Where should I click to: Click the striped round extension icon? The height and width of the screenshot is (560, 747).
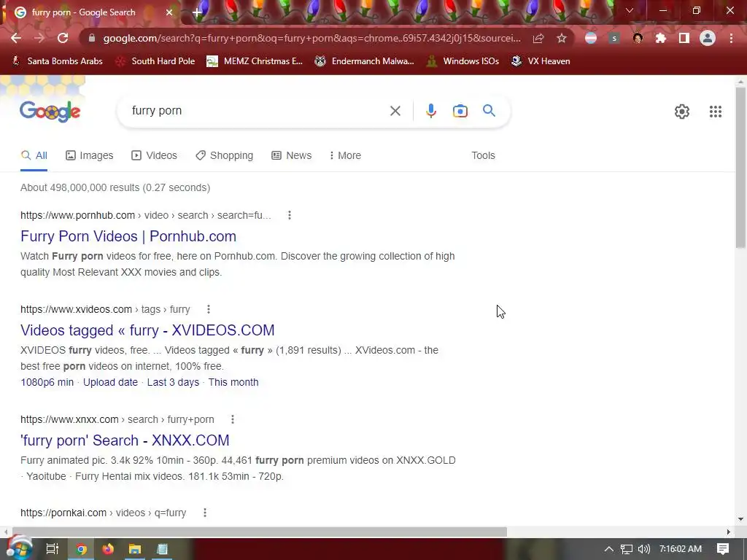[x=591, y=38]
